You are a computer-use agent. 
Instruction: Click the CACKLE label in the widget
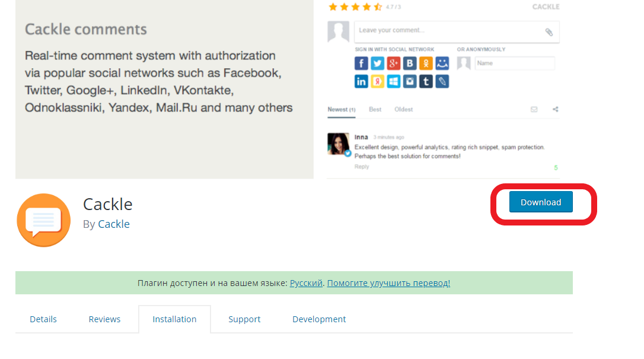pyautogui.click(x=546, y=7)
